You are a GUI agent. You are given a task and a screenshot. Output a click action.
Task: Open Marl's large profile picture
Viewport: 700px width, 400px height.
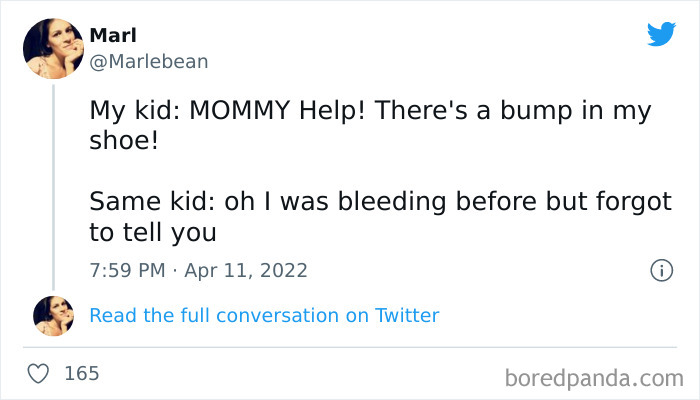(53, 49)
